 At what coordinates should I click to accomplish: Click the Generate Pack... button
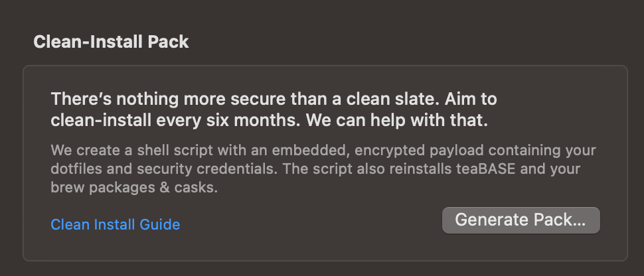point(521,220)
